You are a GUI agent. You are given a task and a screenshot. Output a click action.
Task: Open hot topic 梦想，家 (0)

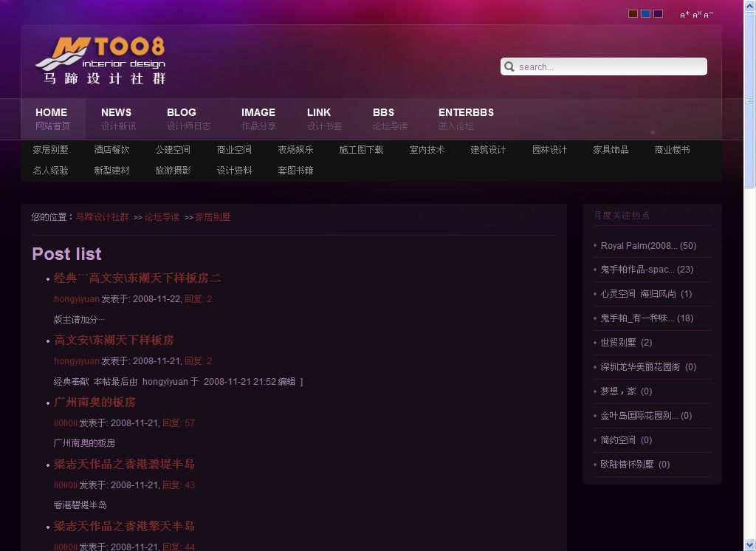click(626, 391)
